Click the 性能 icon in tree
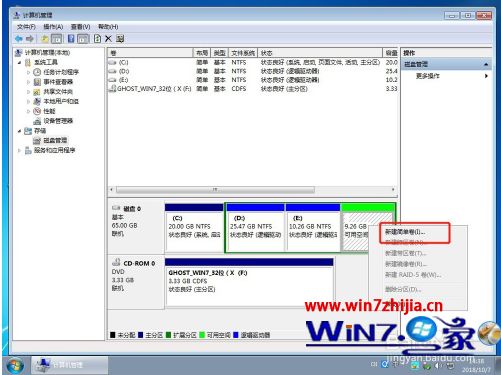 click(x=37, y=111)
